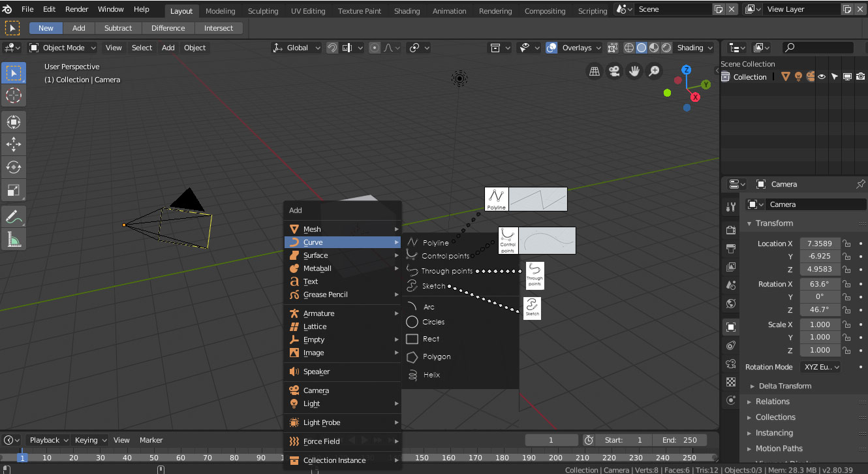The width and height of the screenshot is (868, 474).
Task: Click the Subtract selection mode button
Action: pyautogui.click(x=118, y=28)
